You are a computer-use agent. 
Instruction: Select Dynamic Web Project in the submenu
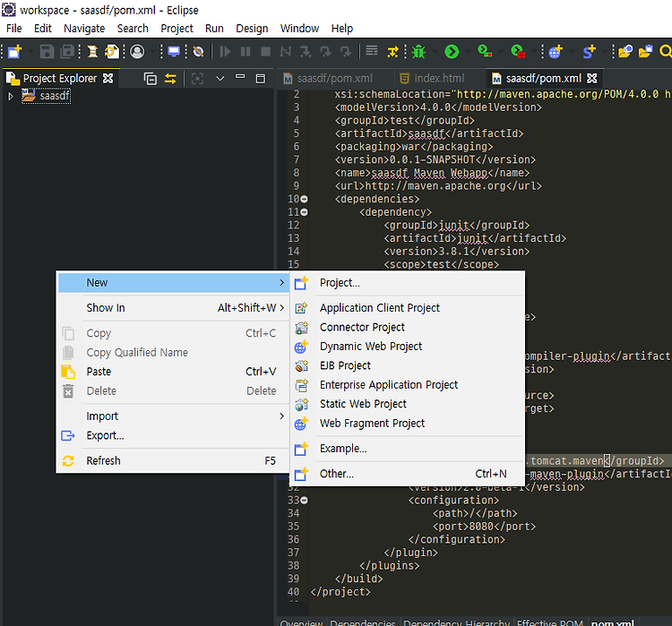coord(408,347)
